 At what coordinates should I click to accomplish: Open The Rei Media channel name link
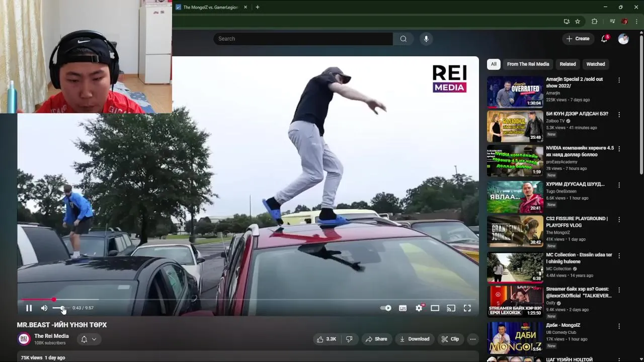pos(51,336)
